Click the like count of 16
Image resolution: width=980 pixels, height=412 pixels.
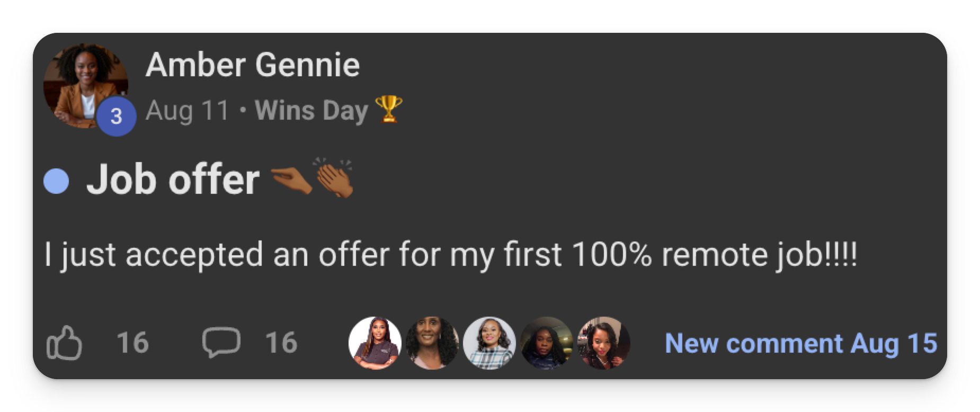pos(132,343)
